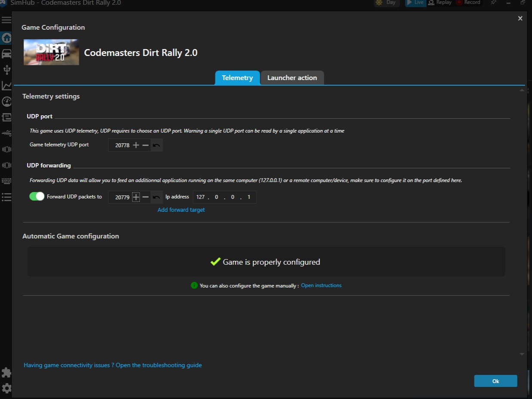Open the USB devices sidebar icon
Screen dimensions: 532x399
coord(6,70)
